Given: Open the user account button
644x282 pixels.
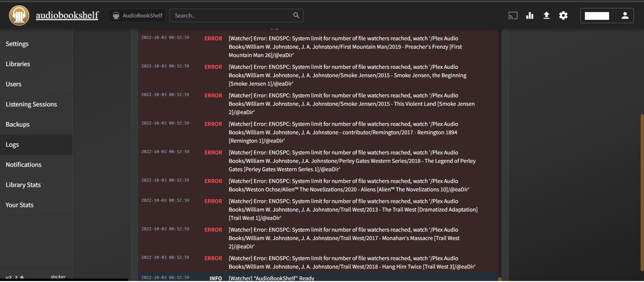Looking at the screenshot, I should pyautogui.click(x=607, y=15).
